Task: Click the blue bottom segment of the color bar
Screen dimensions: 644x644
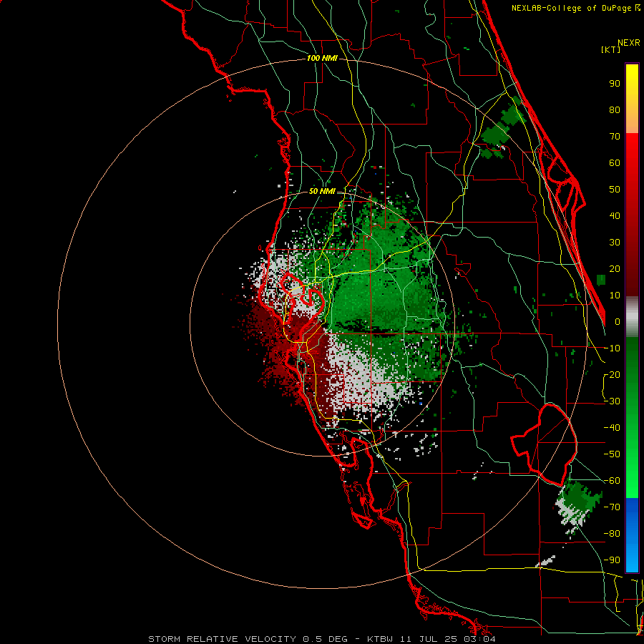Action: click(632, 535)
